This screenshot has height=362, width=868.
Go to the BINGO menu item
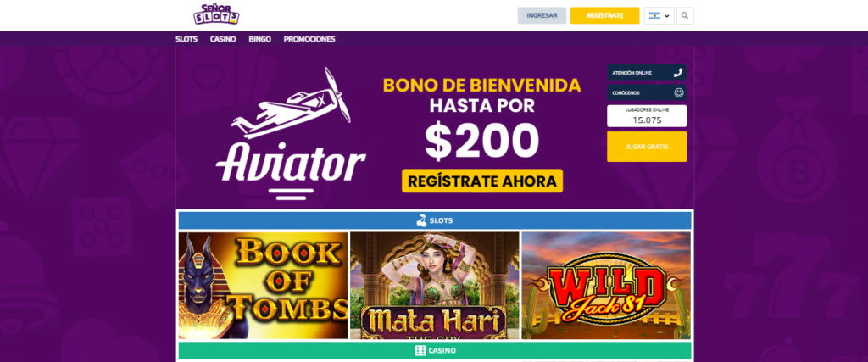pyautogui.click(x=259, y=39)
